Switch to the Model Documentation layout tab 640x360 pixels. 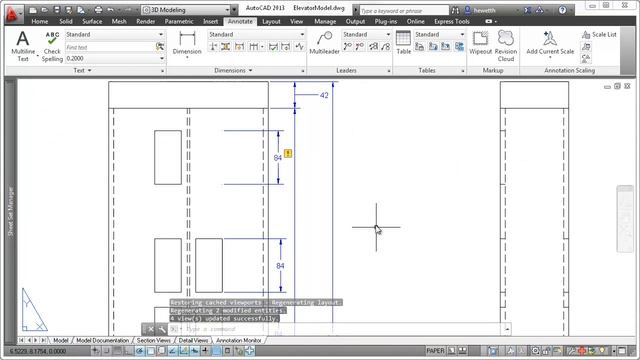coord(102,340)
